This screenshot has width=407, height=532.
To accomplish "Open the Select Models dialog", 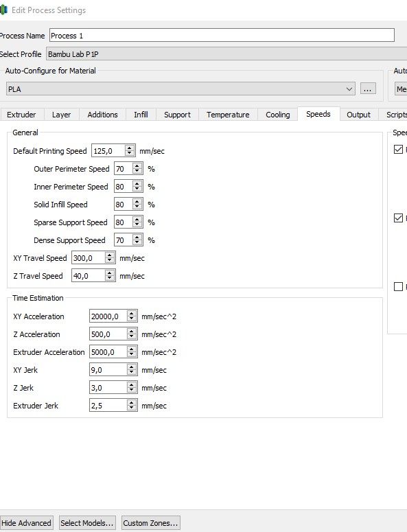I will click(x=87, y=523).
